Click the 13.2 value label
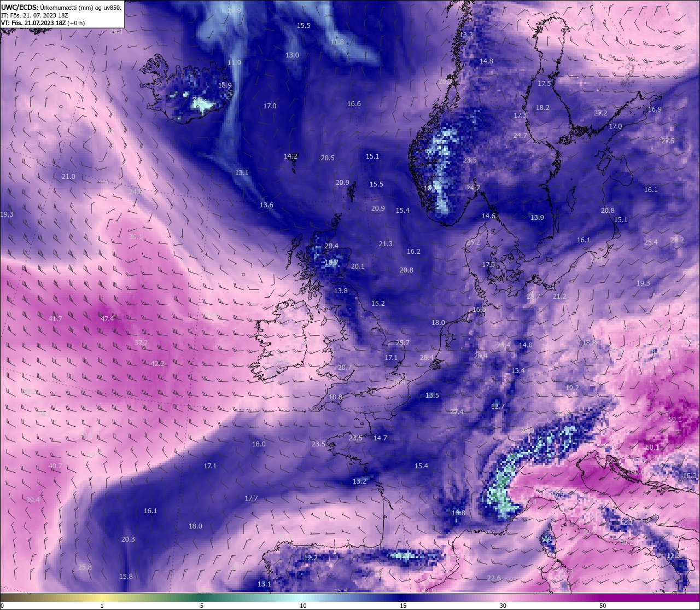700x610 pixels. [359, 481]
